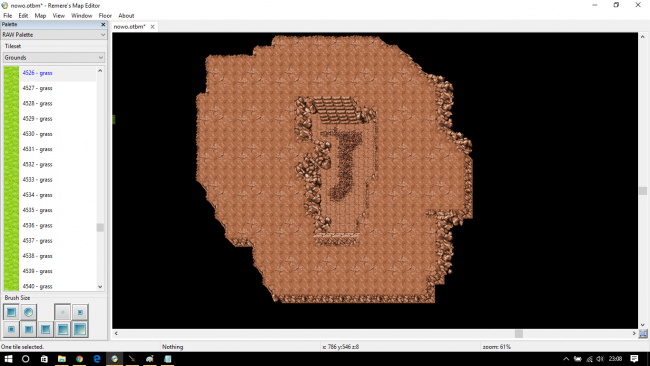Pick the small square brush size next to the dot

coord(80,312)
